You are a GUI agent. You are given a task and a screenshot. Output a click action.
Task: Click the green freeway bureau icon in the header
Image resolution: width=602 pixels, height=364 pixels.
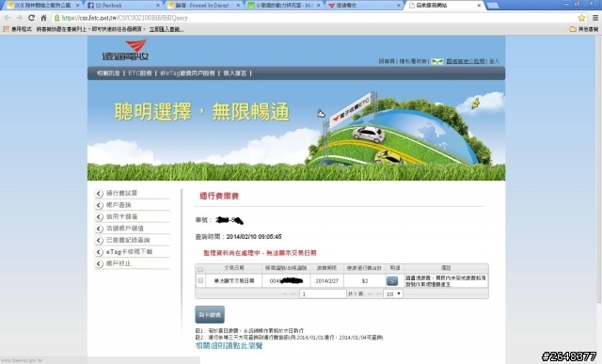436,61
